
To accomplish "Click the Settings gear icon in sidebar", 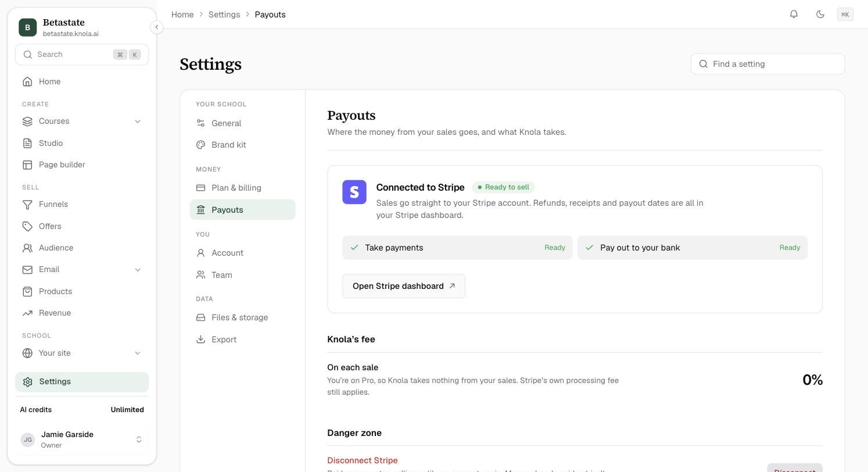I will (x=27, y=381).
